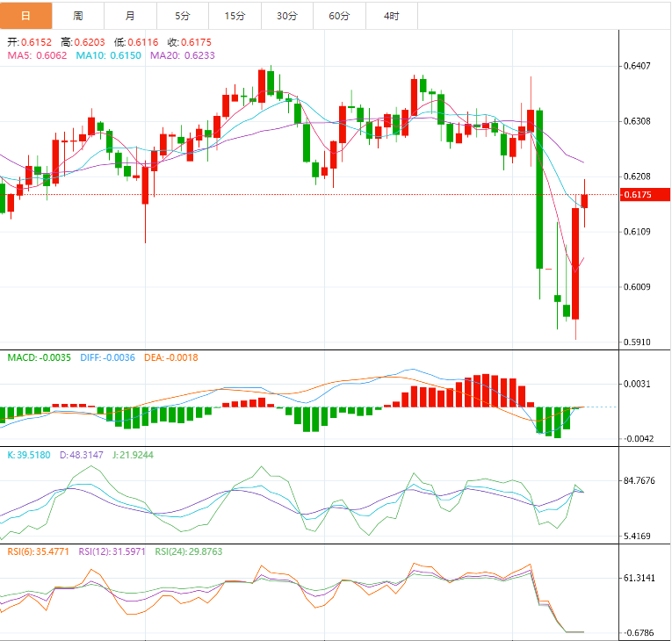This screenshot has height=641, width=672.
Task: Open the 30分 timeframe tab
Action: [287, 16]
